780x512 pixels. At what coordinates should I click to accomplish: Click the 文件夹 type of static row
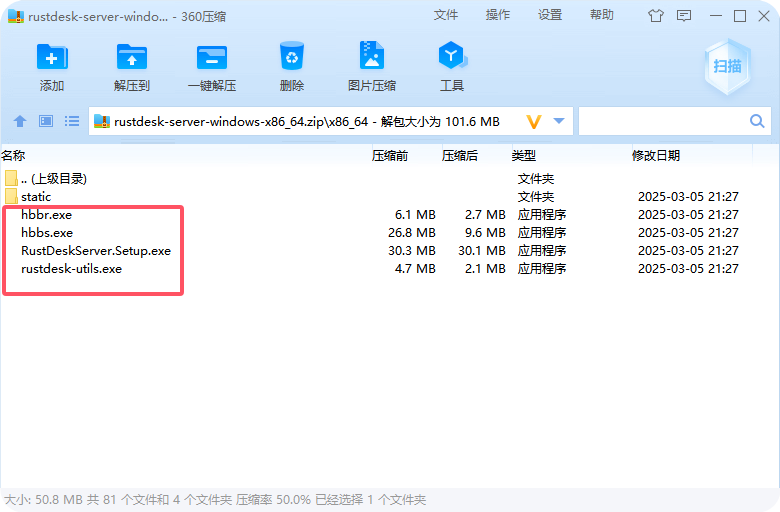(536, 197)
